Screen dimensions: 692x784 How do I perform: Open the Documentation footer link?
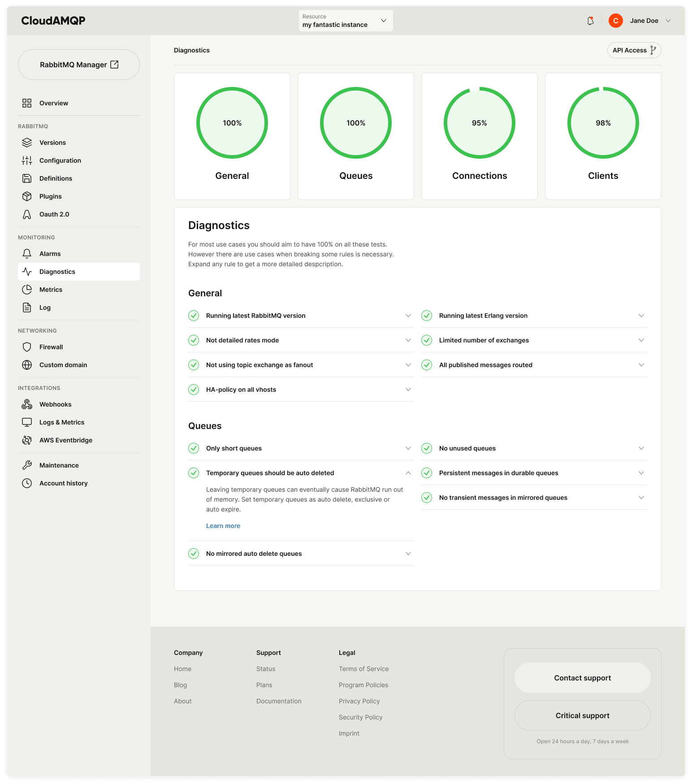pos(279,701)
